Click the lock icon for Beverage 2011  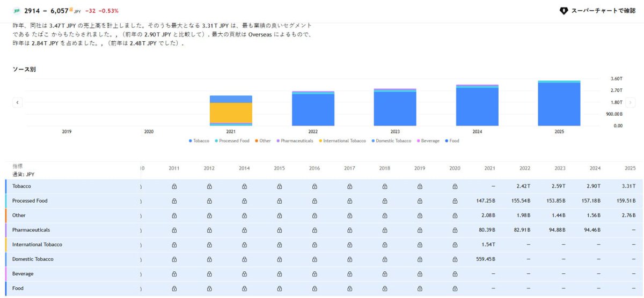click(x=174, y=274)
